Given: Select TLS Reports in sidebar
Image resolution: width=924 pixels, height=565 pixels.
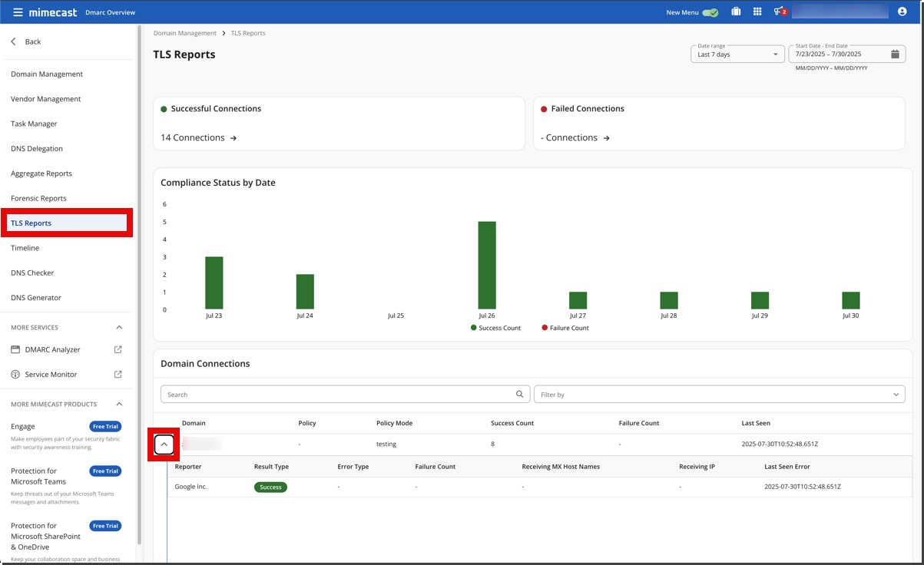Looking at the screenshot, I should [67, 223].
